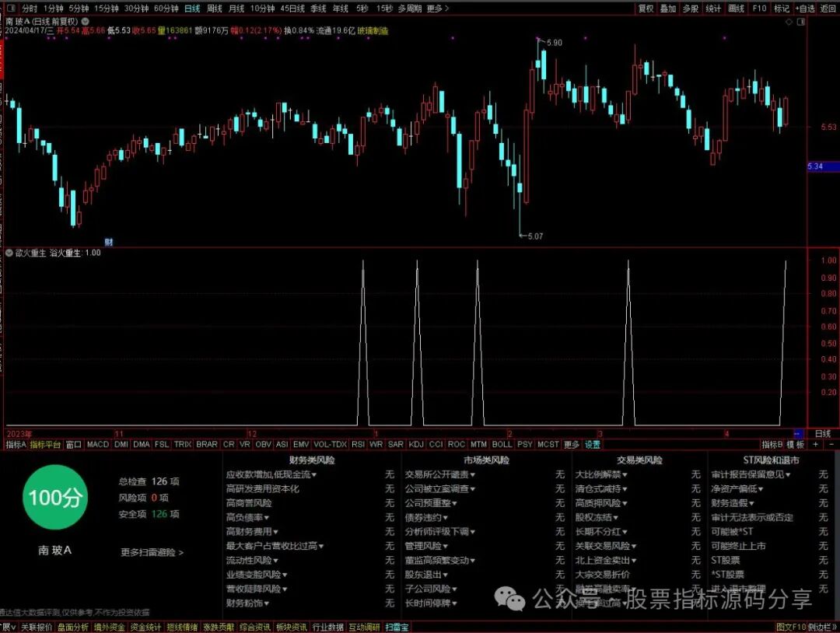Switch to 周线 weekly period

pos(215,9)
